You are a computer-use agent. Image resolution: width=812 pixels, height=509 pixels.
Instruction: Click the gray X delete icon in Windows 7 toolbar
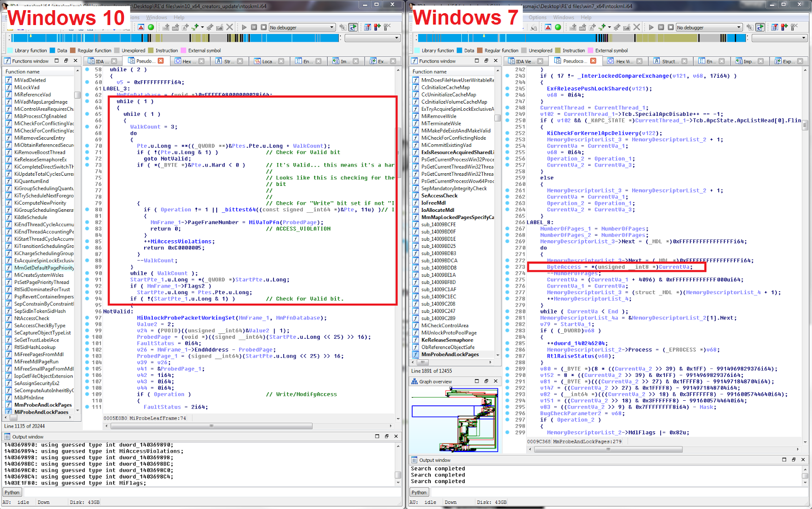[636, 27]
